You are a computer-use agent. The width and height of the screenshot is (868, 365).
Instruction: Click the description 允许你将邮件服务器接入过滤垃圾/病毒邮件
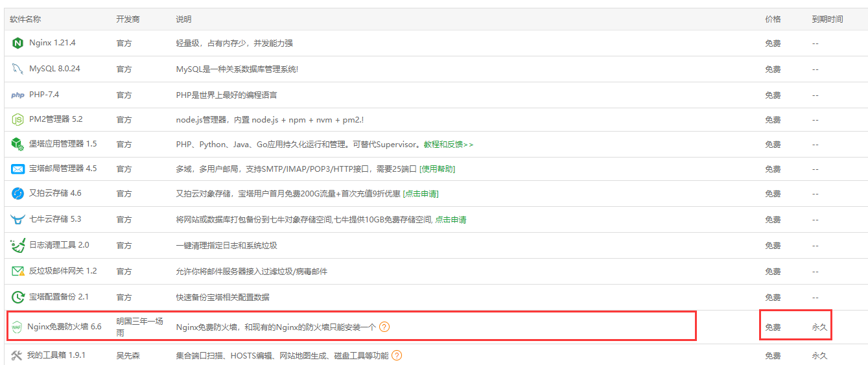(x=252, y=271)
